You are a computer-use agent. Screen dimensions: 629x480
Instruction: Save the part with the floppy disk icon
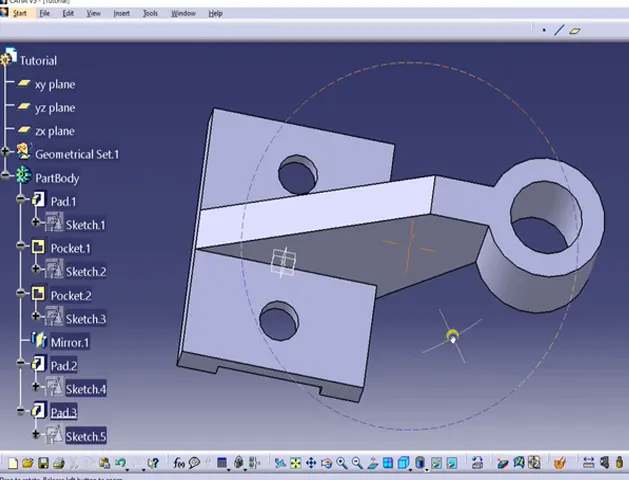coord(43,463)
